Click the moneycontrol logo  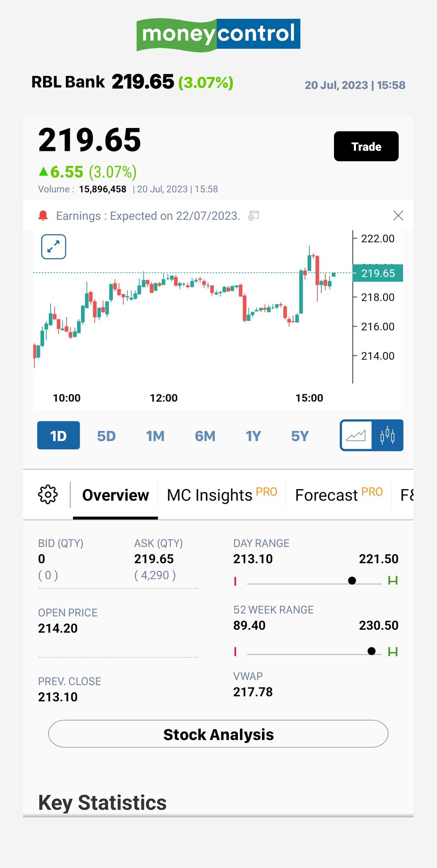[x=218, y=35]
